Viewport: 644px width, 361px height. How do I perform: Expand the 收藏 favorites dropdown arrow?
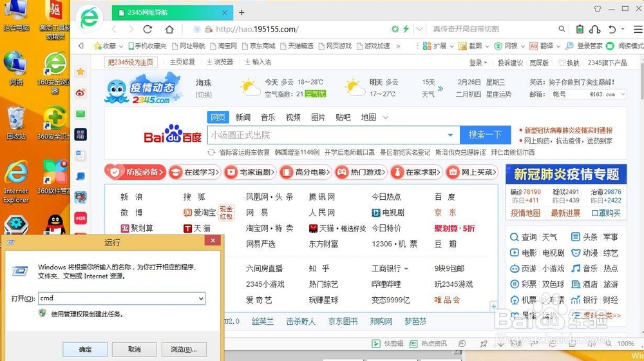[121, 46]
